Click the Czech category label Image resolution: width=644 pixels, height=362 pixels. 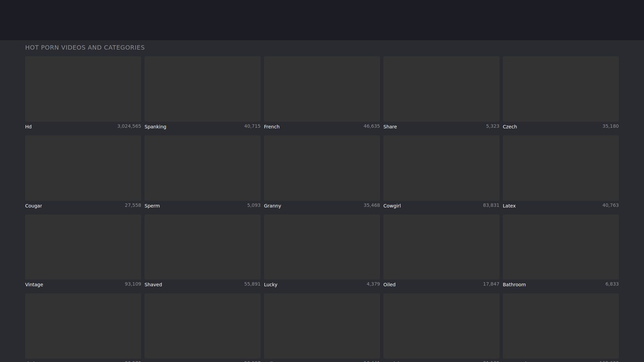509,127
